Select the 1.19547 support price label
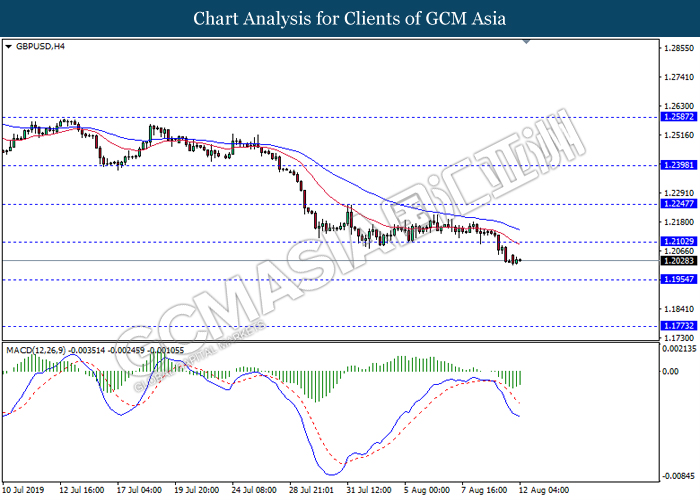This screenshot has width=700, height=500. click(x=678, y=280)
